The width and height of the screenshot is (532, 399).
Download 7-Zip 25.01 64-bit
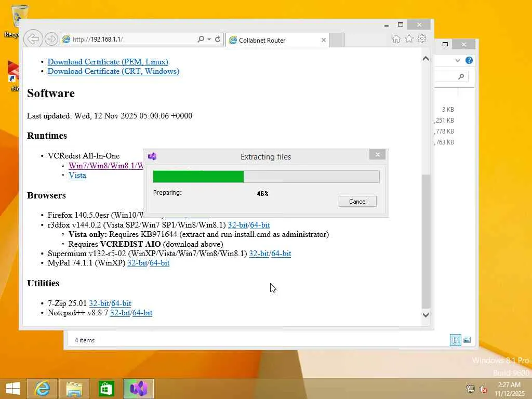[121, 303]
